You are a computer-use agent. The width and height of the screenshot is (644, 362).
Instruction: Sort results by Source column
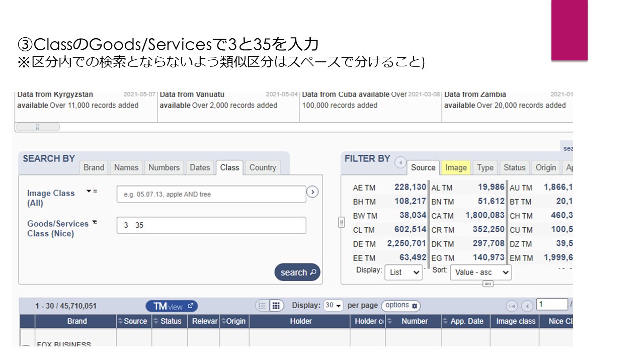[134, 321]
